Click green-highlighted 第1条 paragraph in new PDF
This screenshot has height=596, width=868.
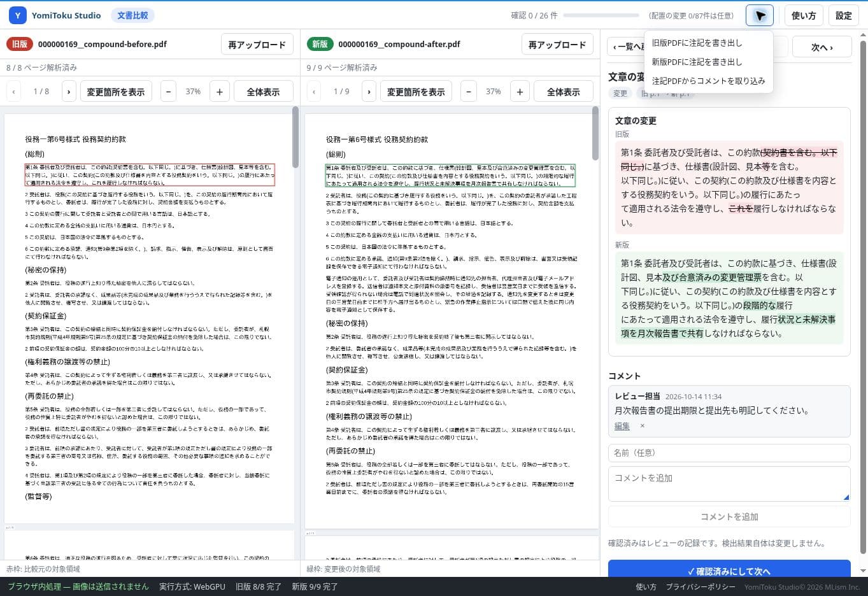point(450,175)
